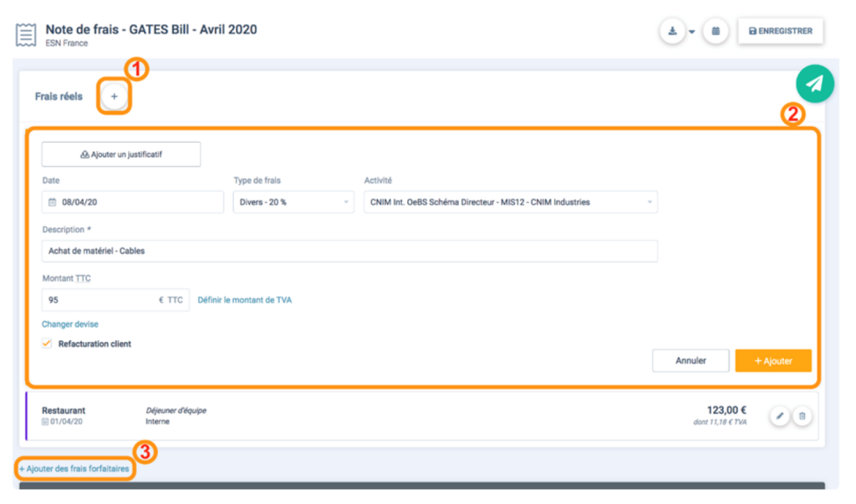The height and width of the screenshot is (504, 856).
Task: Toggle the Refacturation client checkbox
Action: 47,344
